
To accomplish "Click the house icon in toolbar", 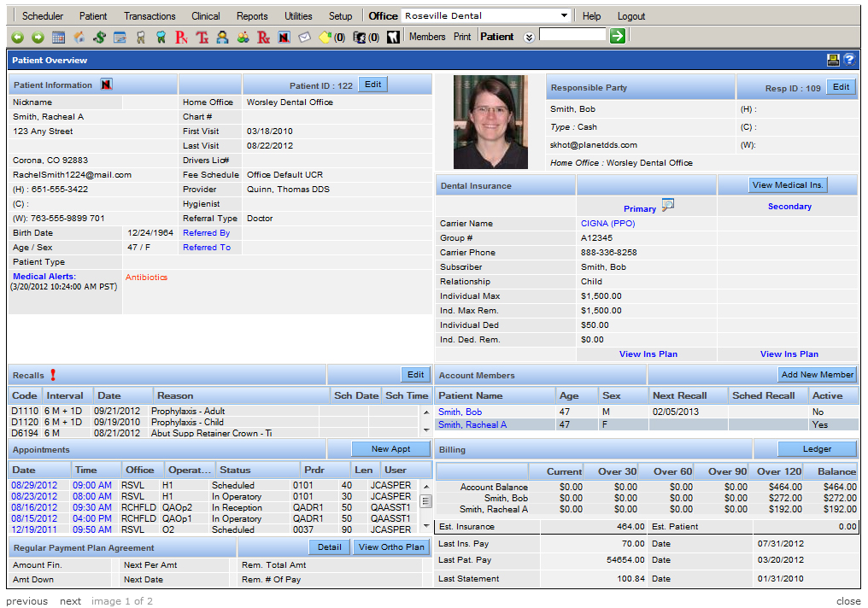I will [79, 37].
